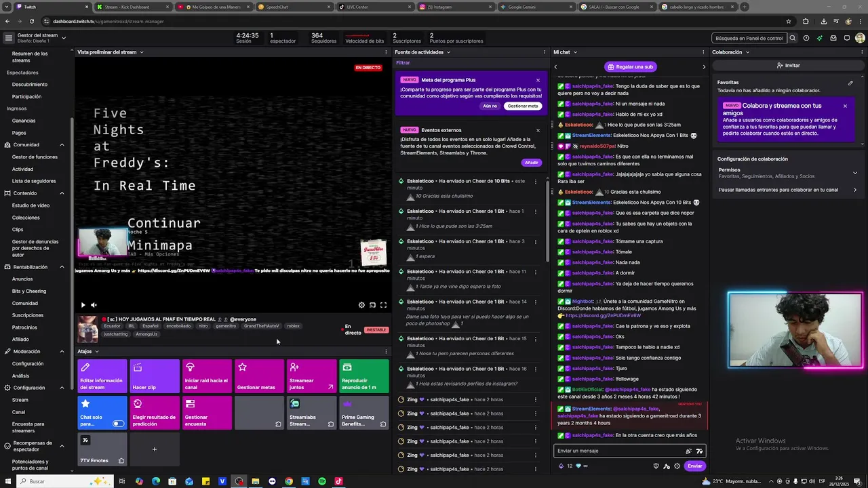Open Fuente de actividades panel dropdown
Viewport: 868px width, 488px height.
pos(449,52)
